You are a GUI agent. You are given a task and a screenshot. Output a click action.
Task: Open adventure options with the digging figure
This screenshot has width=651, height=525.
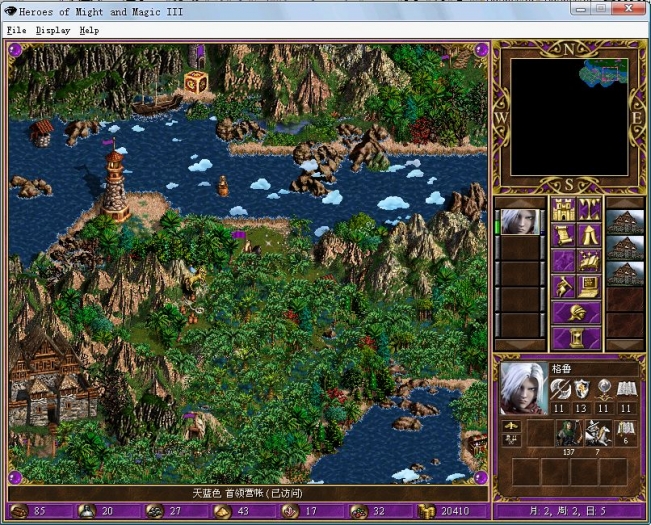(563, 286)
